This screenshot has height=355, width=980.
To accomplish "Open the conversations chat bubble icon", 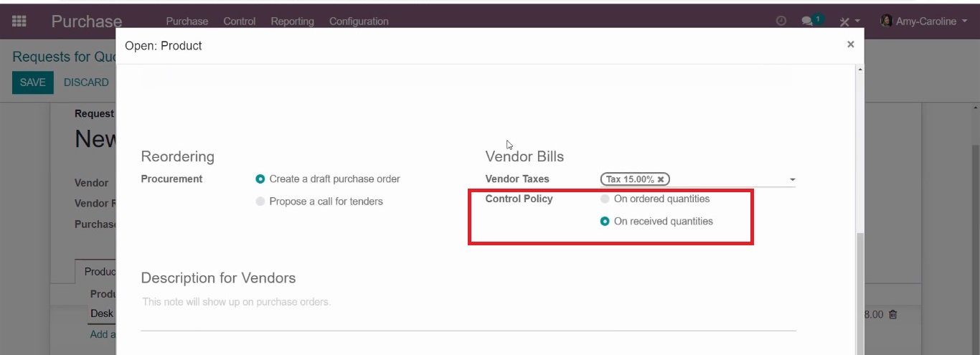I will pos(809,22).
